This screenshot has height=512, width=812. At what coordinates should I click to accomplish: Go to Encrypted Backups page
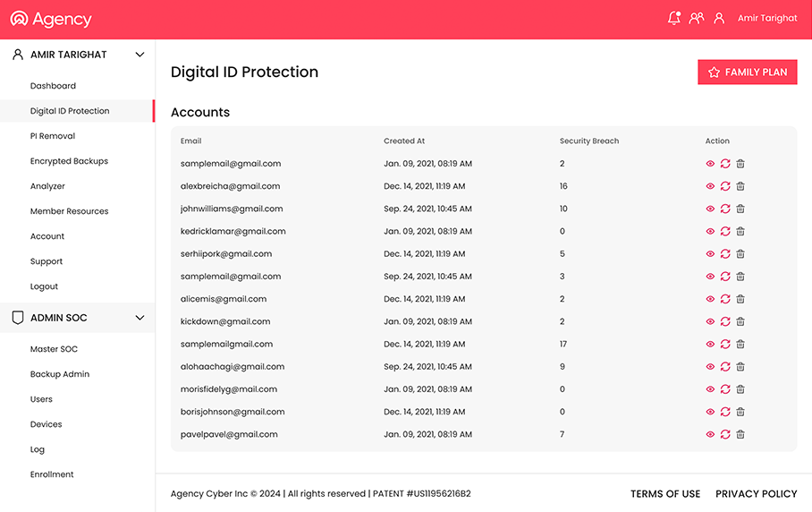pos(69,161)
